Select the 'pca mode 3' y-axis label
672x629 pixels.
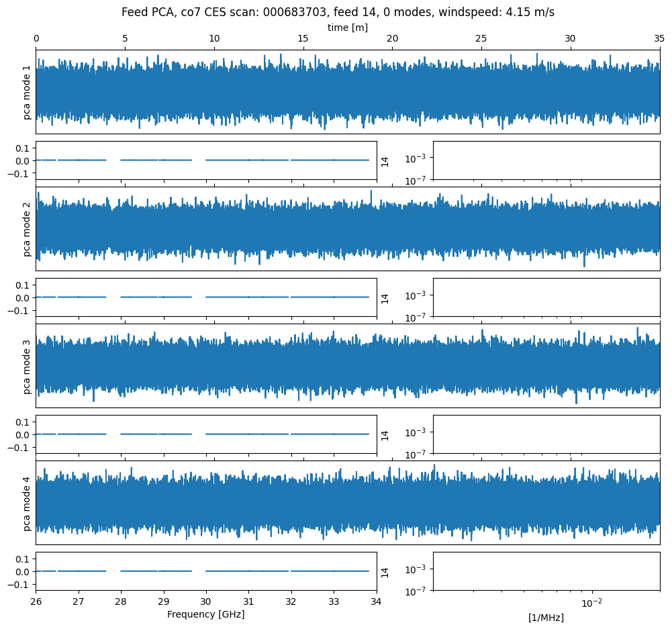[28, 366]
